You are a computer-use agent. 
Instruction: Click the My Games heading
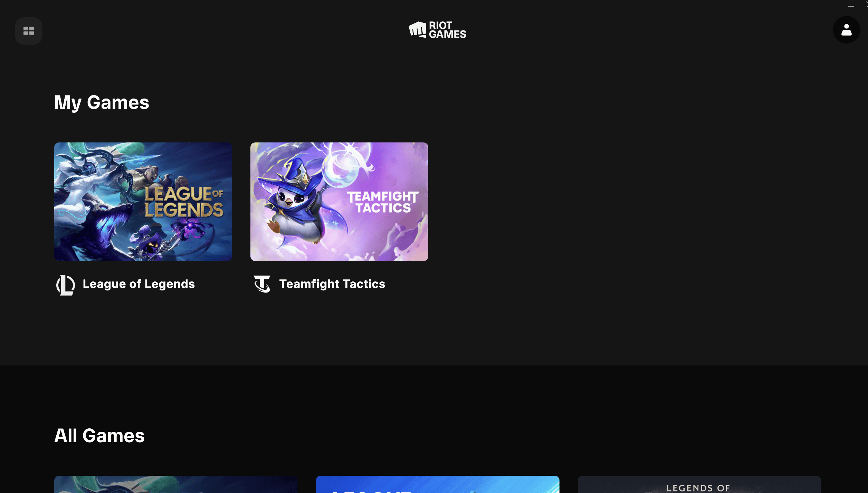102,103
